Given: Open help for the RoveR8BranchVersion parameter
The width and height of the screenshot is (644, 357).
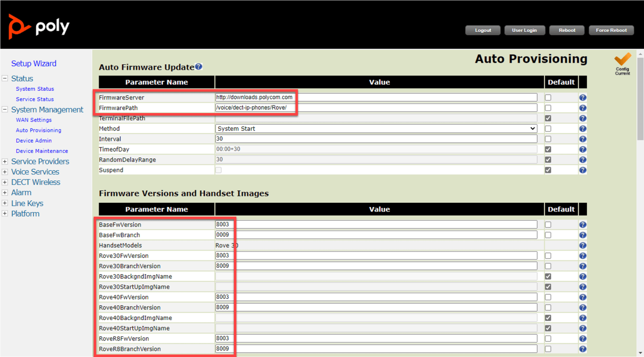Looking at the screenshot, I should tap(582, 349).
